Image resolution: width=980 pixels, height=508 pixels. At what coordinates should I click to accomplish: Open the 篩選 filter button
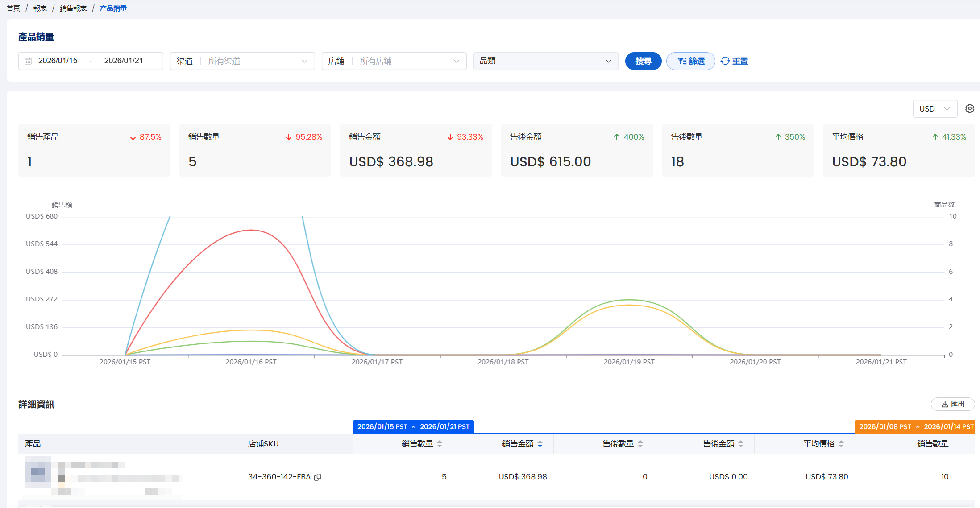690,61
